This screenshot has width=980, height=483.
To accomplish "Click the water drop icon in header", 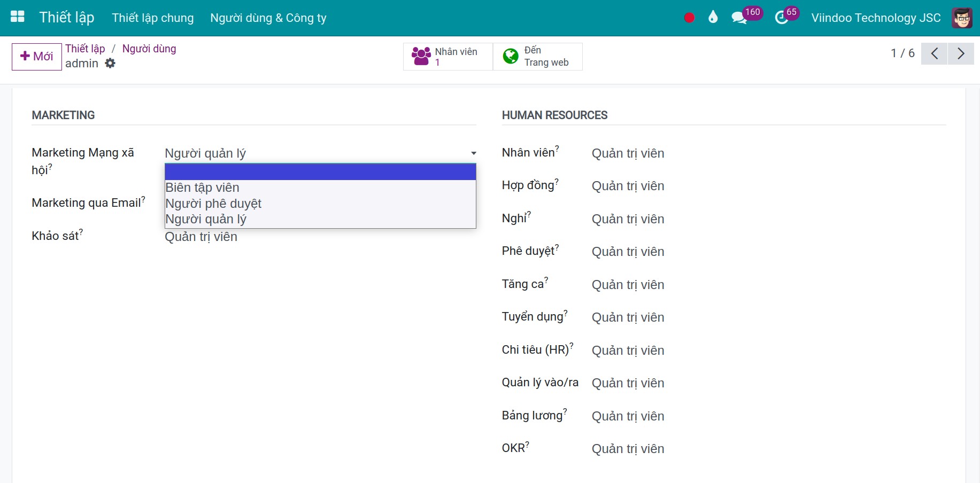I will 713,17.
